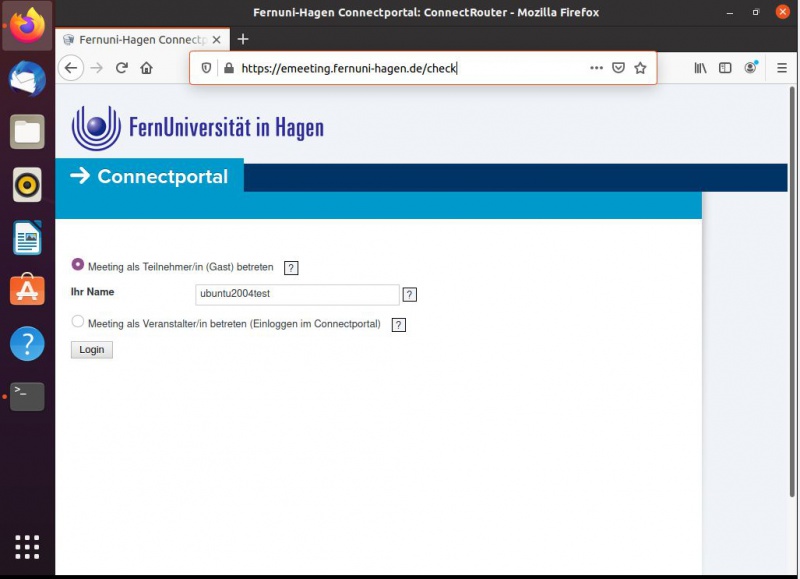The height and width of the screenshot is (579, 800).
Task: Select the Fernuni-Hagen Connectportal tab
Action: pyautogui.click(x=142, y=40)
